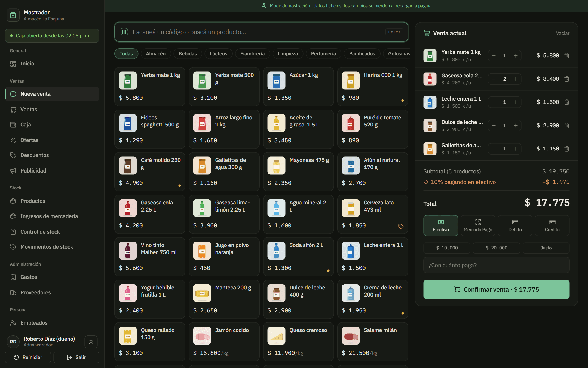Screen dimensions: 588x368
Task: Filter products by Bebidas category
Action: click(188, 54)
